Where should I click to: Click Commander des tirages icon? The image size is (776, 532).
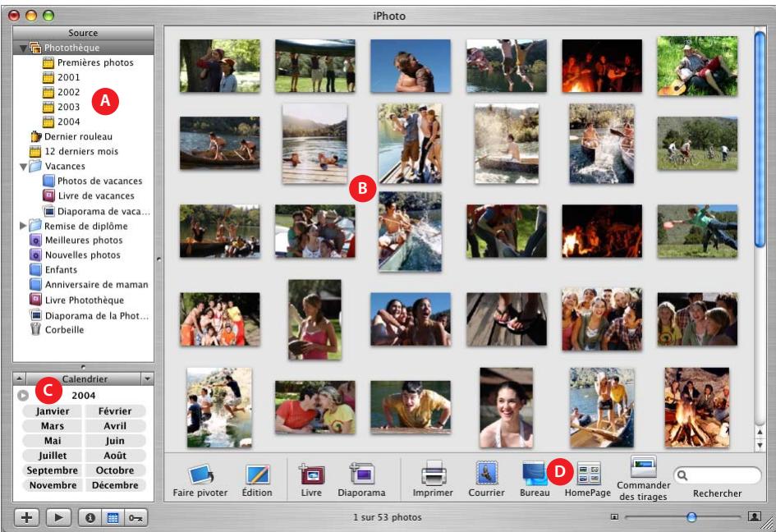pos(643,466)
